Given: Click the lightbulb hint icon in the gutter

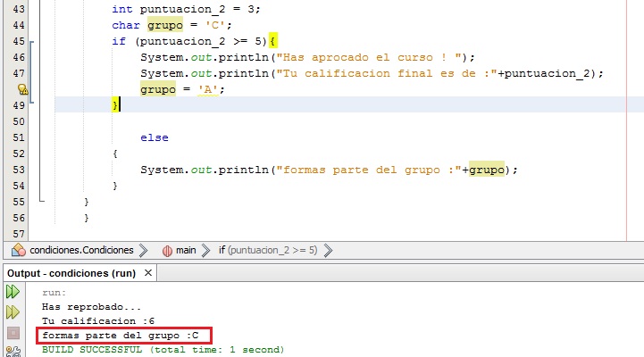Looking at the screenshot, I should [x=23, y=90].
